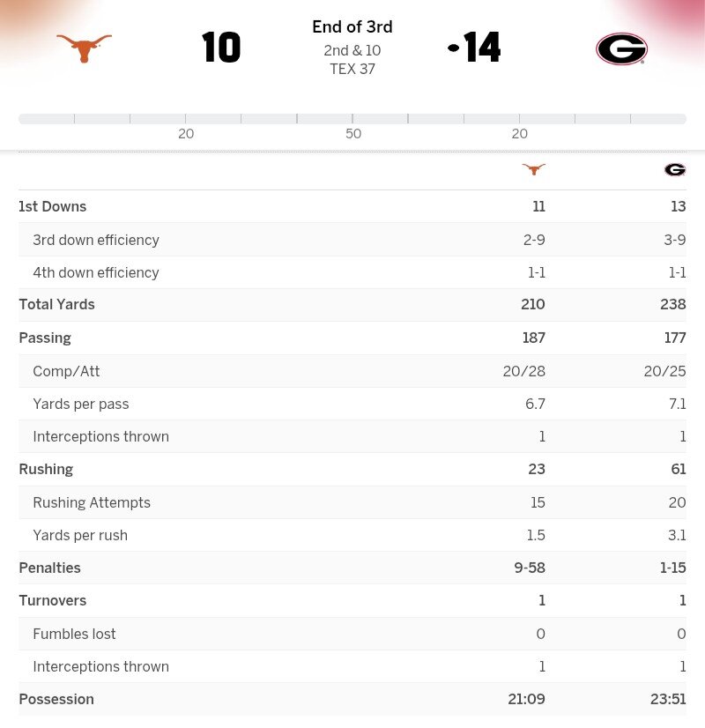Click Texas score of 10
The width and height of the screenshot is (705, 728).
pyautogui.click(x=221, y=48)
